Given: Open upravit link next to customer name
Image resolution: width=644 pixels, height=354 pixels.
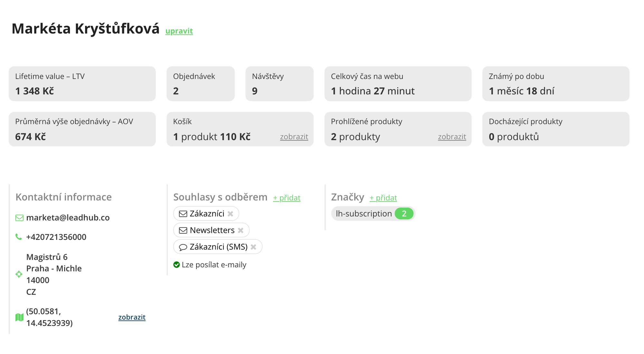Looking at the screenshot, I should pyautogui.click(x=179, y=31).
